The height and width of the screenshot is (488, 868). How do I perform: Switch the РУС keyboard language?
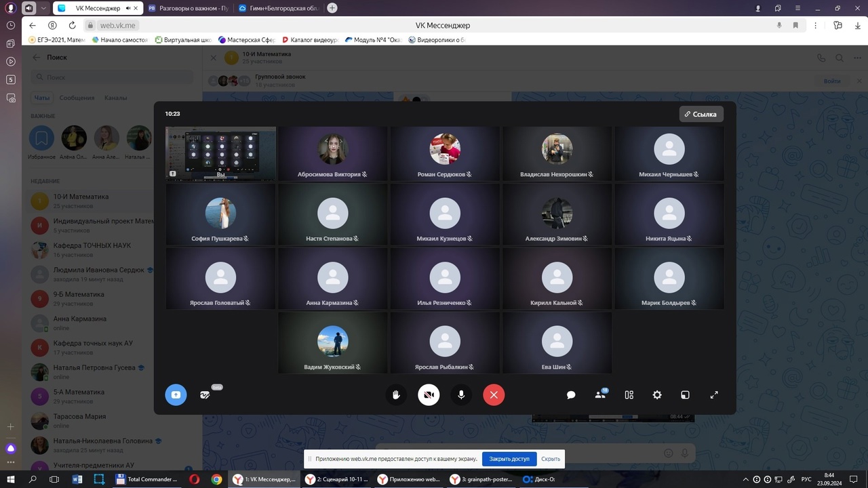coord(806,479)
